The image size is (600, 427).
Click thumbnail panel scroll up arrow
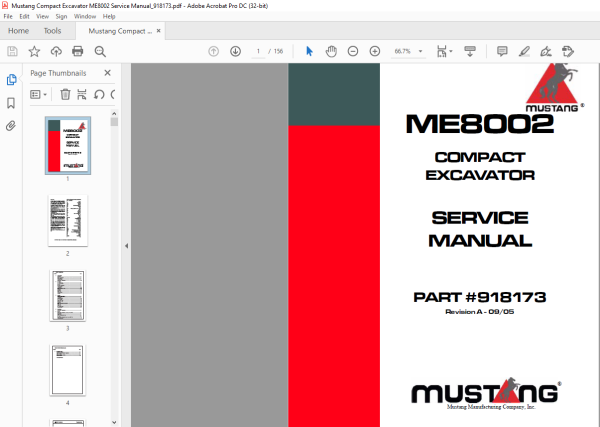(114, 114)
